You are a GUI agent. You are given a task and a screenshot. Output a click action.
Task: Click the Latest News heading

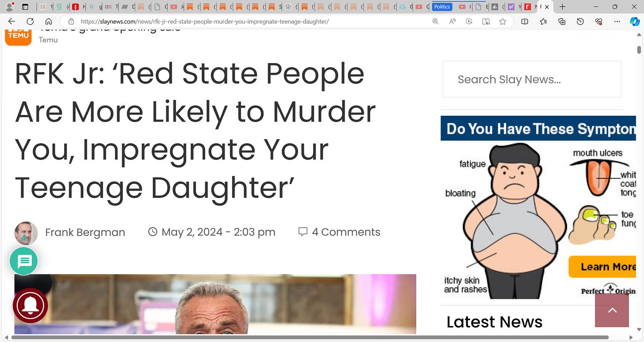point(494,322)
